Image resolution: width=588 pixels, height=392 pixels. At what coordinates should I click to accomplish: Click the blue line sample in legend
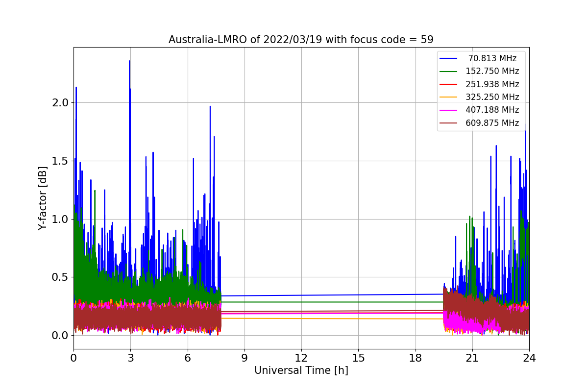tap(449, 58)
